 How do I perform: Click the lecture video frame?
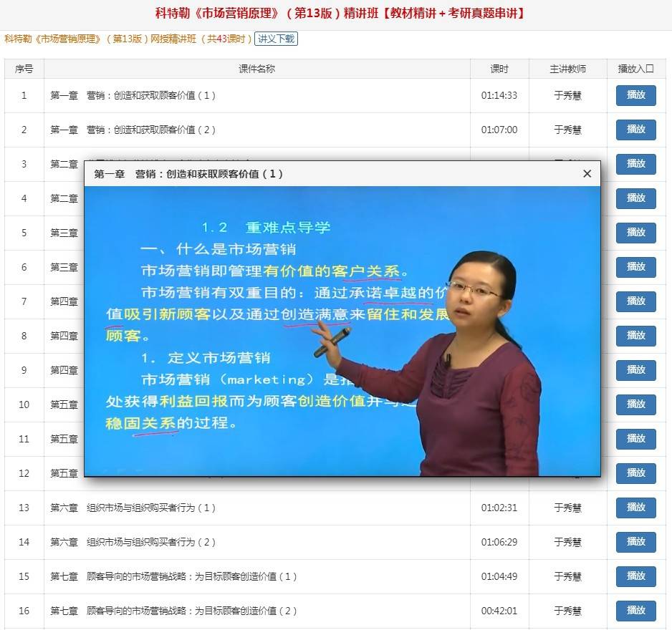click(342, 331)
